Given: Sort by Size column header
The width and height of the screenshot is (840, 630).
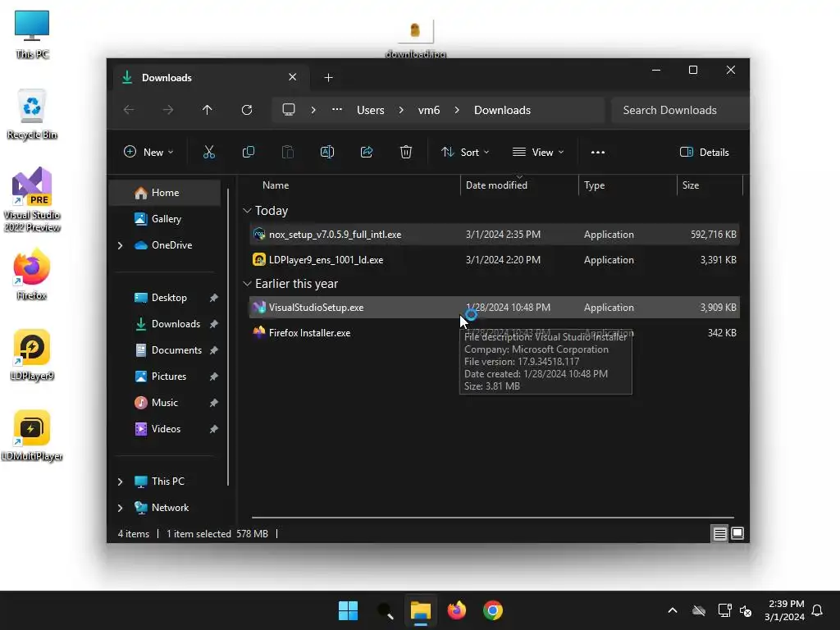Looking at the screenshot, I should click(x=710, y=185).
